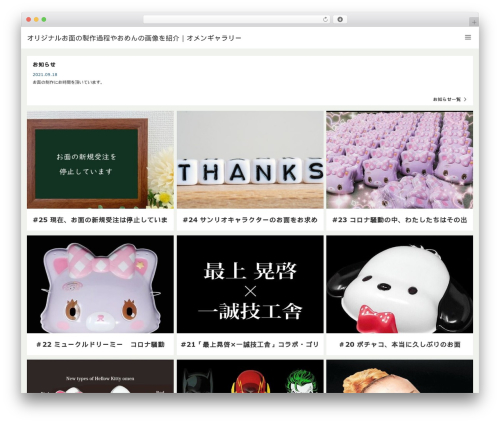Viewport: 500px width, 423px height.
Task: Open the white Pochacco dog mask thumbnail
Action: [399, 284]
